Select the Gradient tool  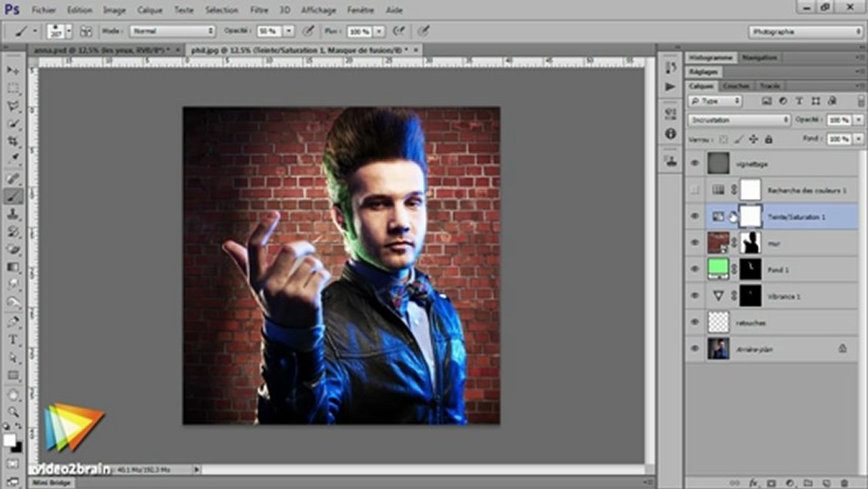pyautogui.click(x=14, y=267)
